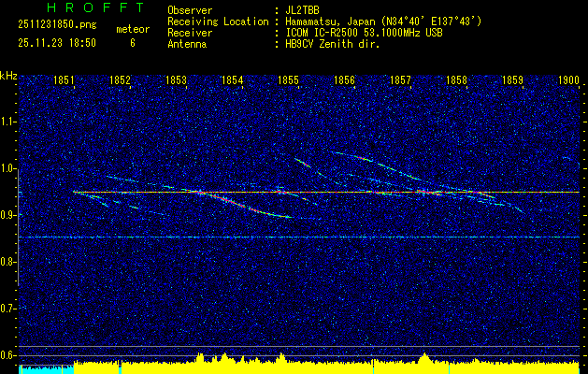Click the cyan bar at bottom left

[x=46, y=369]
